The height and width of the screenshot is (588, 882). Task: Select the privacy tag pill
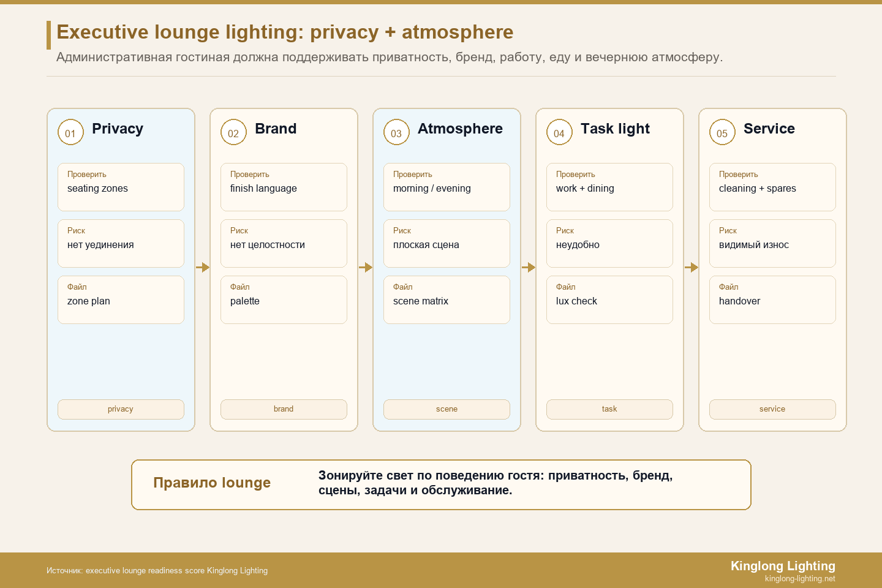(121, 409)
